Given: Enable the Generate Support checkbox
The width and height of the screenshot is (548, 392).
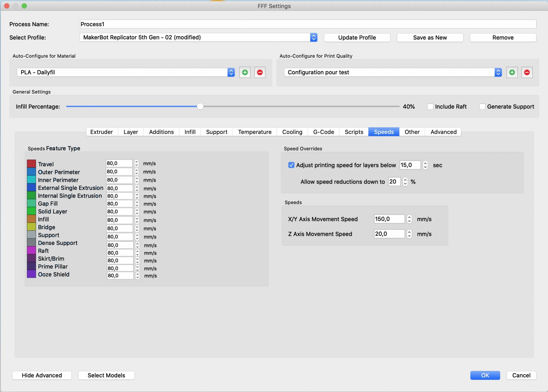Looking at the screenshot, I should click(482, 106).
